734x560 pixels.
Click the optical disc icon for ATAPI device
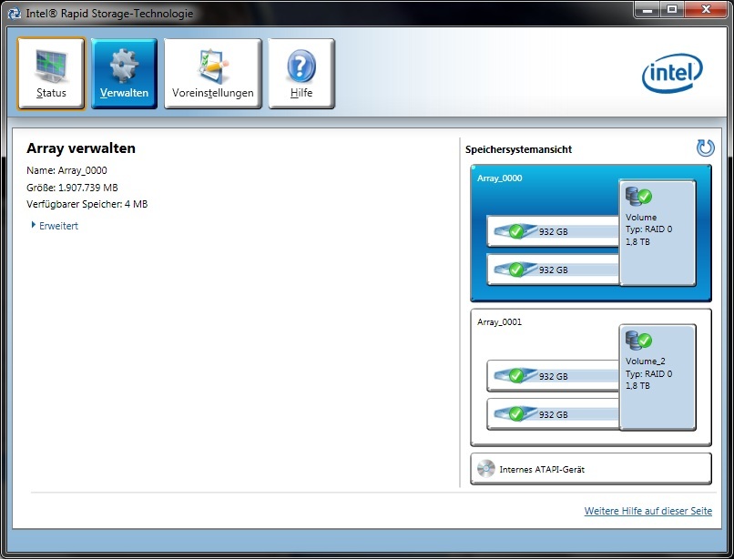[486, 469]
